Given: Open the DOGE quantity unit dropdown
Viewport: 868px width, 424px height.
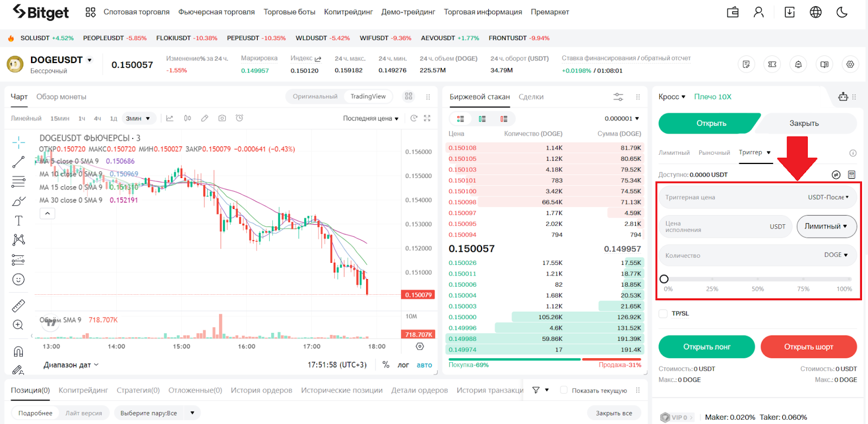Looking at the screenshot, I should [836, 255].
